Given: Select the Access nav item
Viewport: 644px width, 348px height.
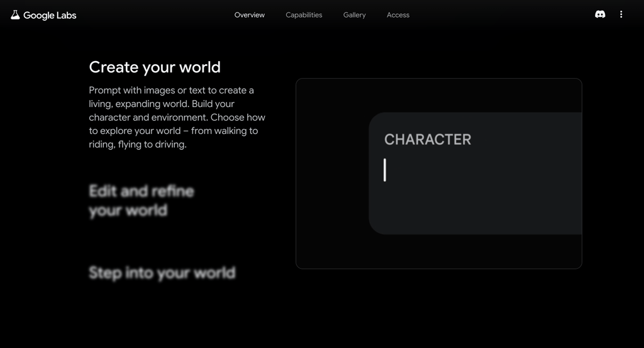Looking at the screenshot, I should [398, 15].
